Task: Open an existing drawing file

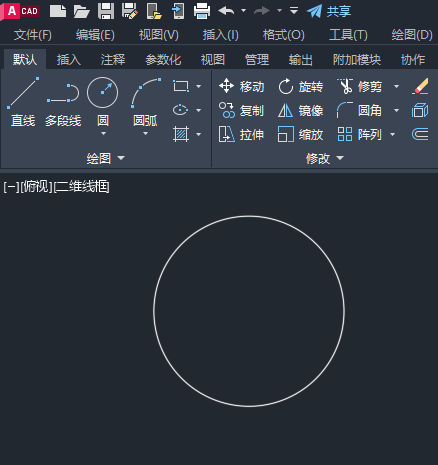Action: coord(82,11)
